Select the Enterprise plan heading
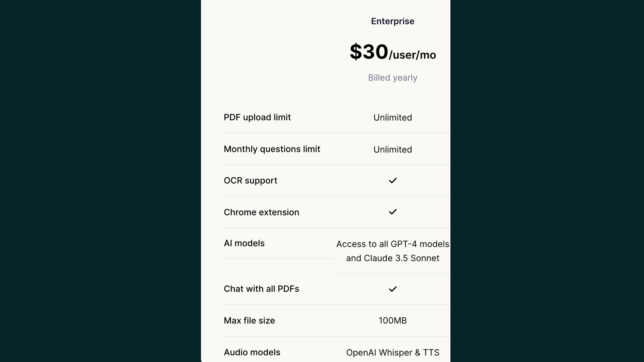This screenshot has width=644, height=362. click(392, 21)
